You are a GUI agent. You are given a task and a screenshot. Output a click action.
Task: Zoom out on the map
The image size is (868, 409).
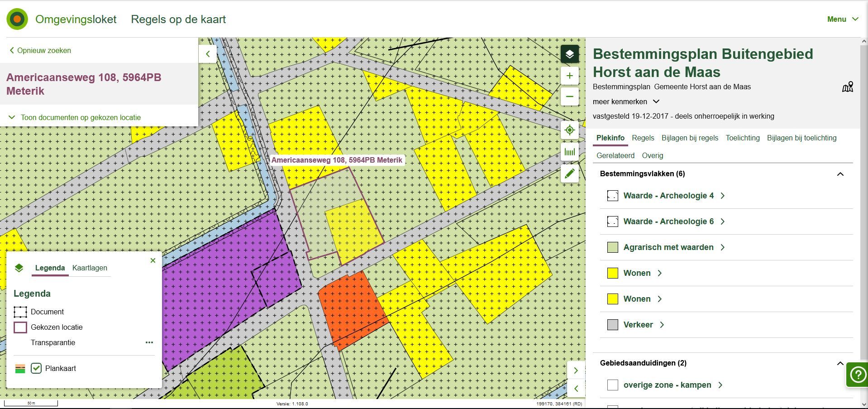click(569, 96)
